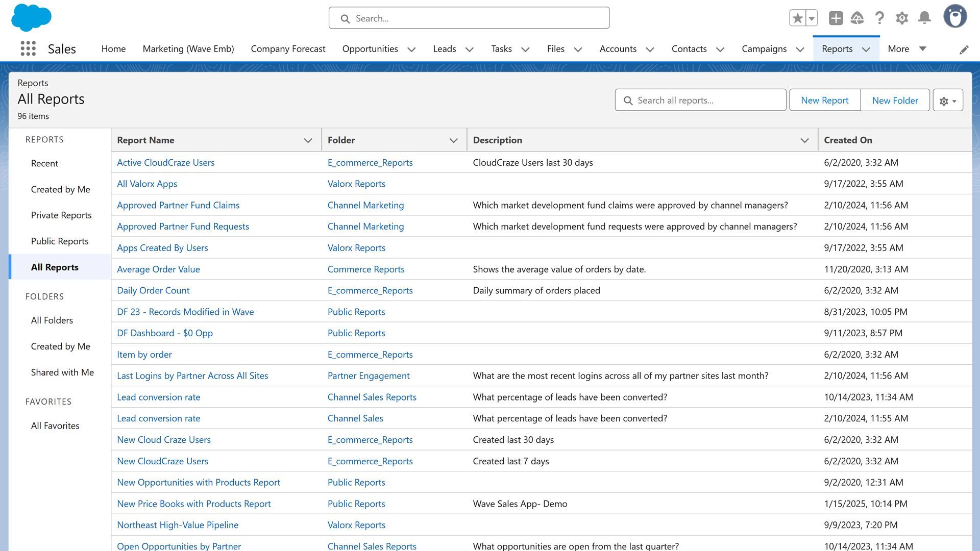The height and width of the screenshot is (551, 980).
Task: Click the help question mark icon
Action: tap(879, 17)
